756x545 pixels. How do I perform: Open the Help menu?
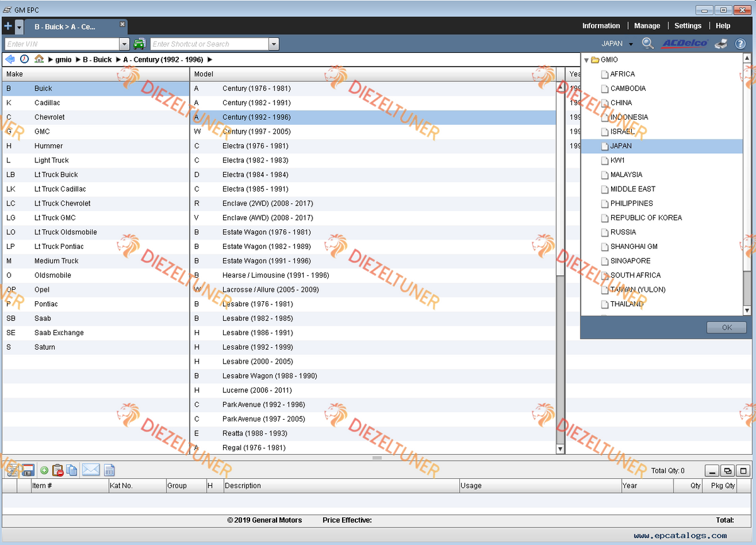pos(723,26)
